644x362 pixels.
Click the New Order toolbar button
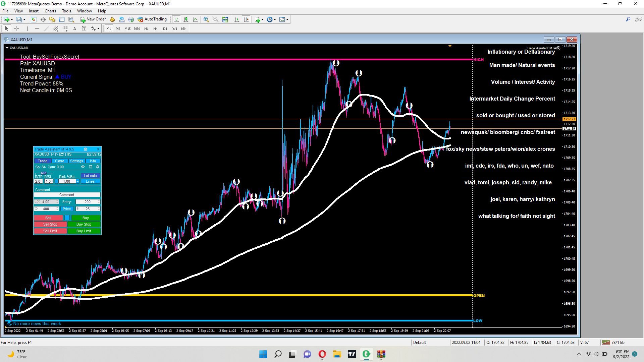tap(93, 19)
